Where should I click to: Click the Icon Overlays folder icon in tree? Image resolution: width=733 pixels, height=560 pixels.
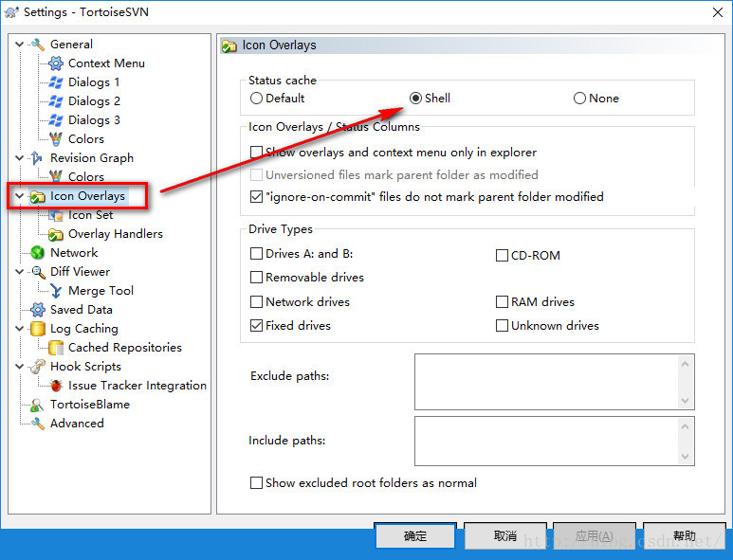pyautogui.click(x=37, y=197)
